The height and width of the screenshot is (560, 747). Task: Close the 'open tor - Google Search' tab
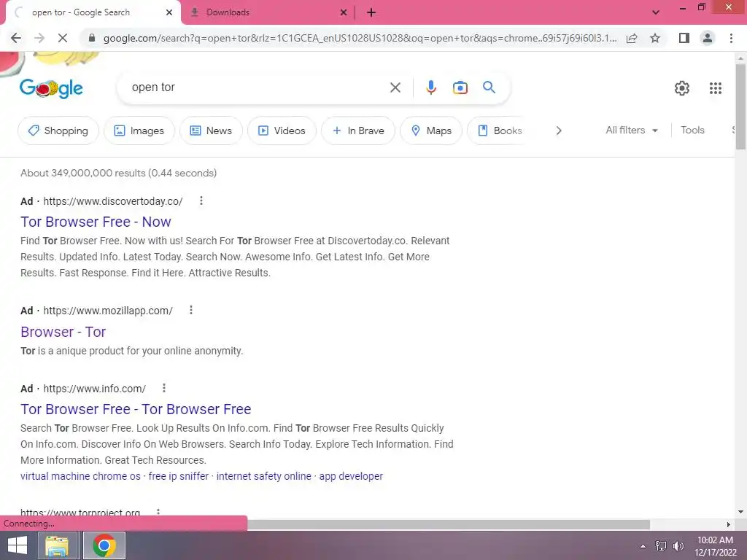tap(169, 13)
